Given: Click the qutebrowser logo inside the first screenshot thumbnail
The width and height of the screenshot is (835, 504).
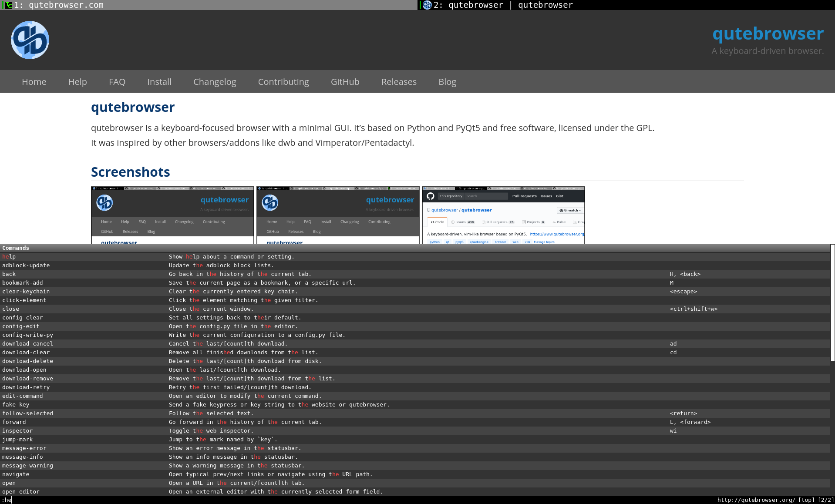Looking at the screenshot, I should (x=104, y=203).
